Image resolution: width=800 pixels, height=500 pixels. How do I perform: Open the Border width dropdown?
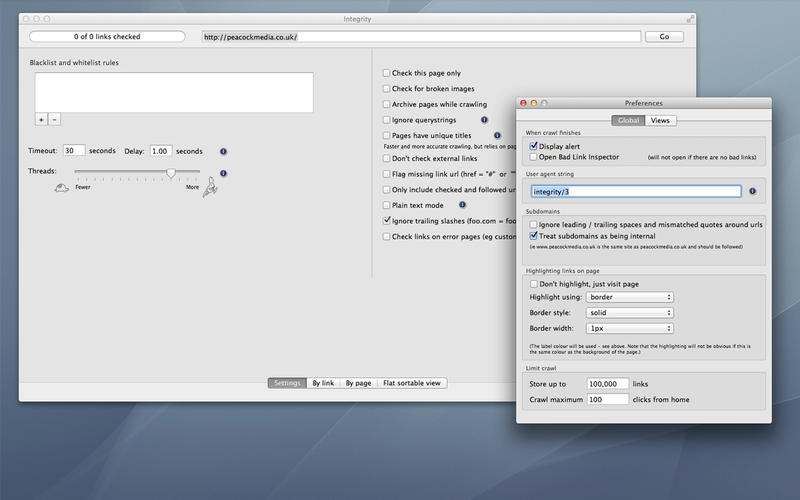point(631,328)
